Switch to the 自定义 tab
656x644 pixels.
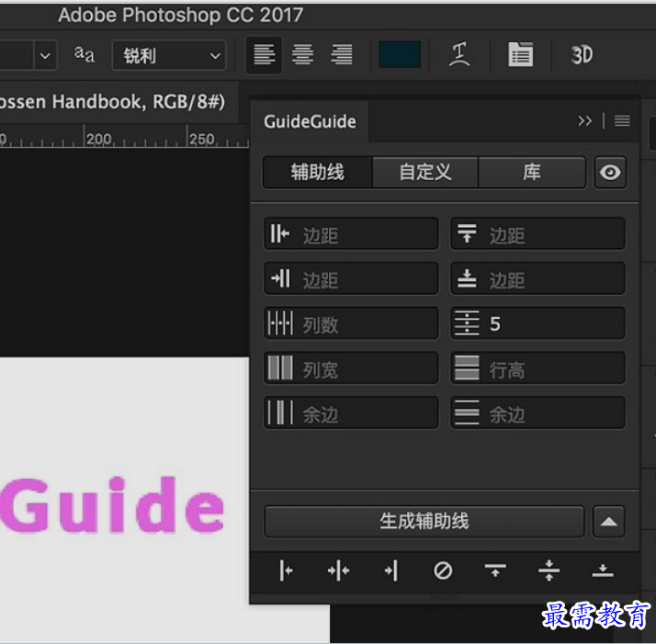pyautogui.click(x=425, y=173)
